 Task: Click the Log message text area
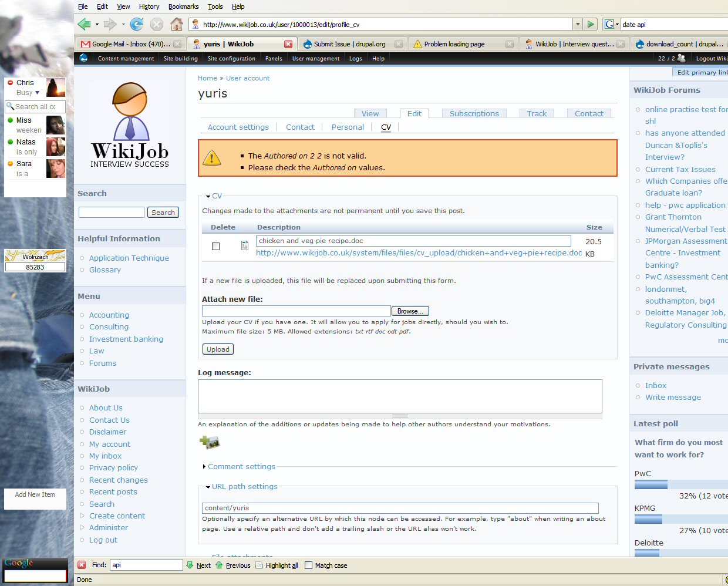click(400, 396)
